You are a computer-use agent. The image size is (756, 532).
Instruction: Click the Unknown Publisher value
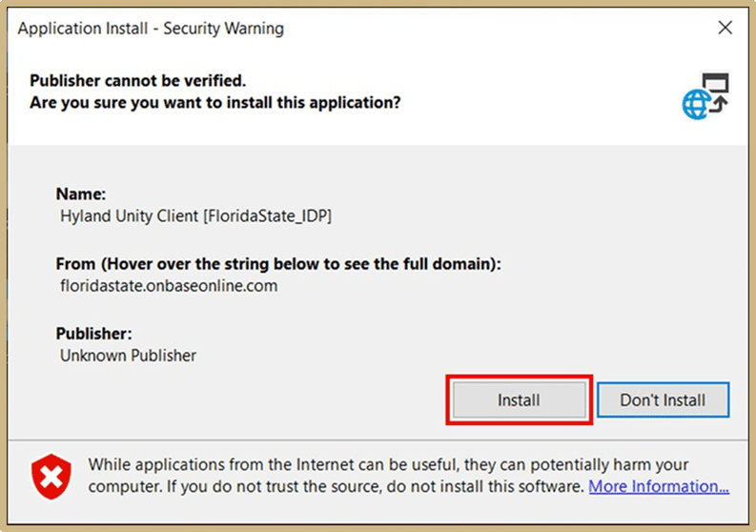pyautogui.click(x=128, y=356)
